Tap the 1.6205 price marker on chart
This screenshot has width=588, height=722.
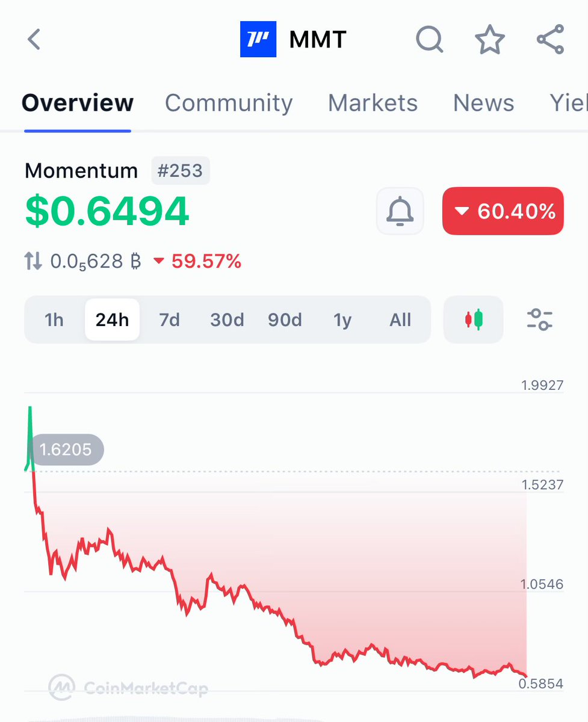pos(66,449)
